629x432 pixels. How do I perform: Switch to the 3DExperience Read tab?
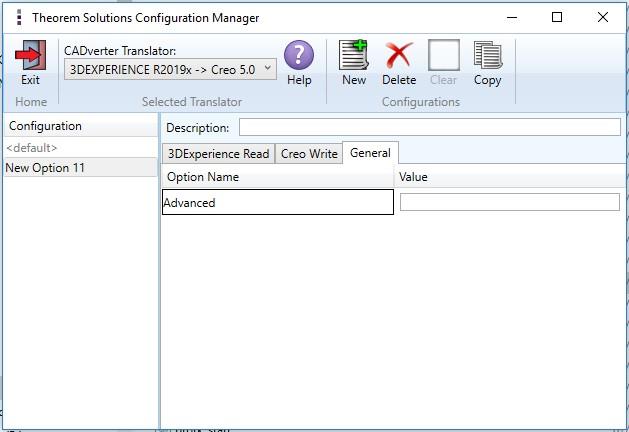218,154
